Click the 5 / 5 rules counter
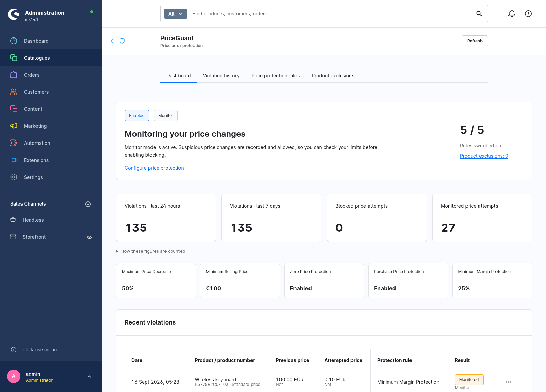The height and width of the screenshot is (392, 546). (x=472, y=130)
